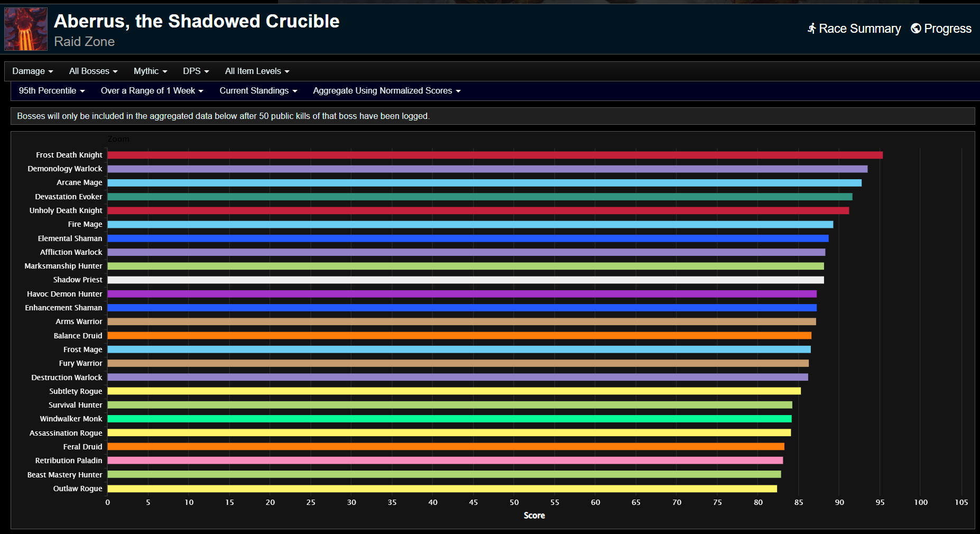
Task: Select the Demonology Warlock label
Action: [x=65, y=169]
